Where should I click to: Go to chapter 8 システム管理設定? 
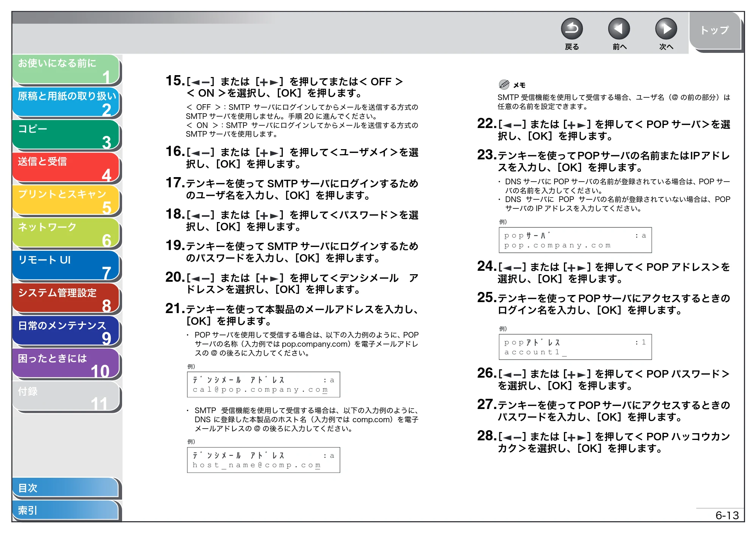click(x=66, y=299)
